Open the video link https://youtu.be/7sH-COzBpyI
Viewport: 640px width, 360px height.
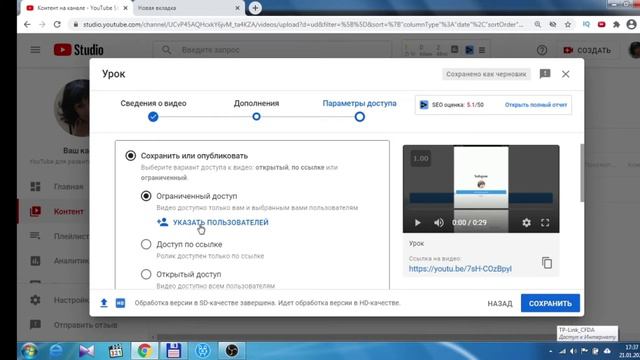tap(460, 269)
